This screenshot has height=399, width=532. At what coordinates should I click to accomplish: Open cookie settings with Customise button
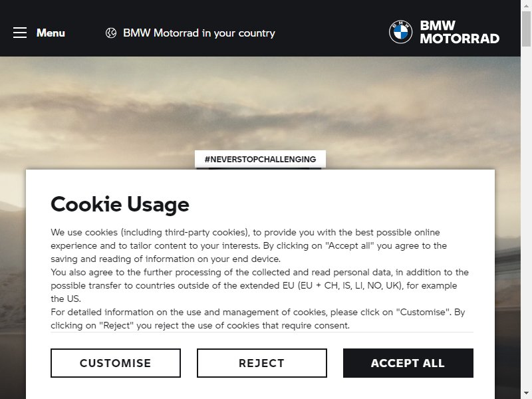coord(116,363)
